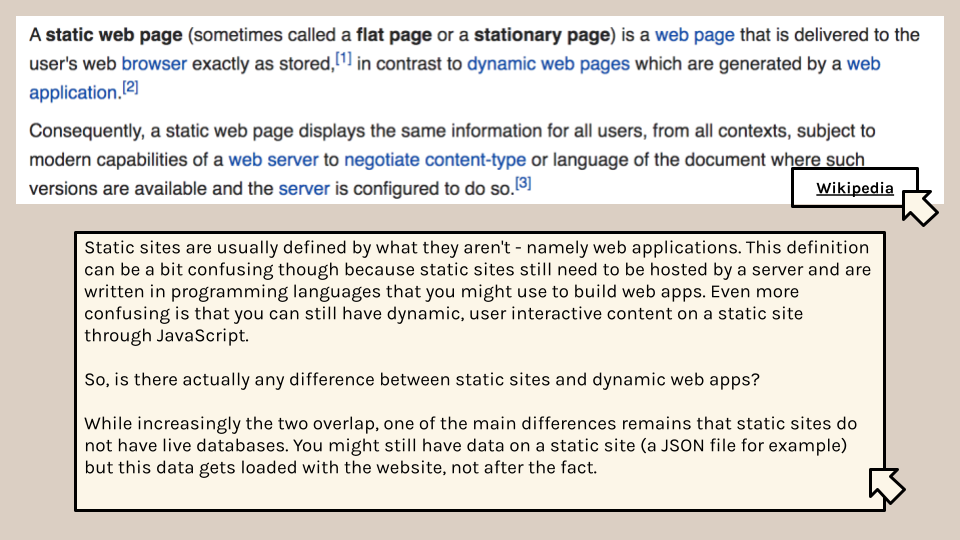Click the bold "stationary page" term
The width and height of the screenshot is (960, 540).
click(541, 35)
